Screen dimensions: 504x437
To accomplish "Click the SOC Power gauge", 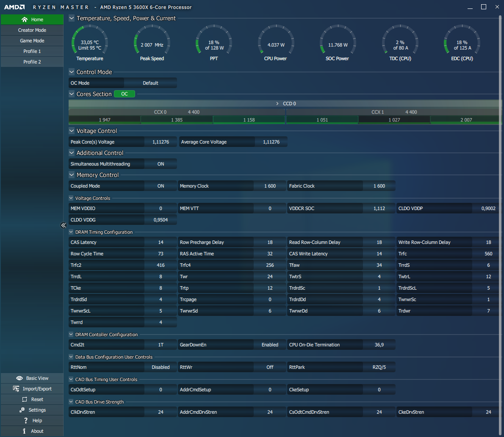I will pos(338,43).
